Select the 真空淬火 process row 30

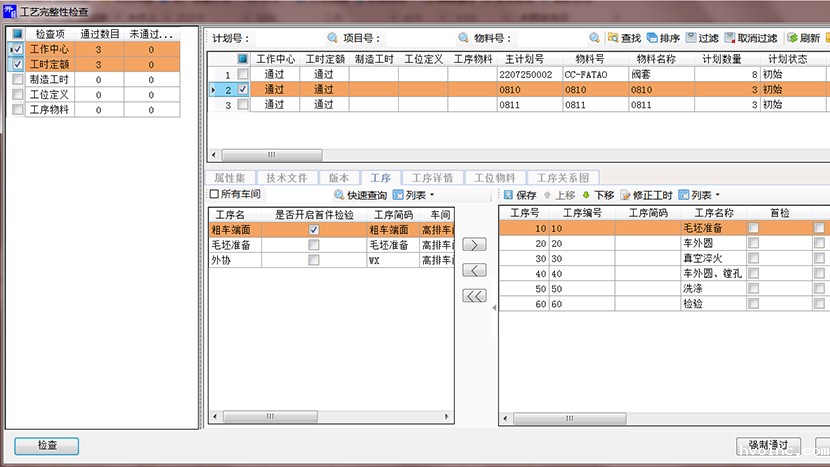(664, 258)
